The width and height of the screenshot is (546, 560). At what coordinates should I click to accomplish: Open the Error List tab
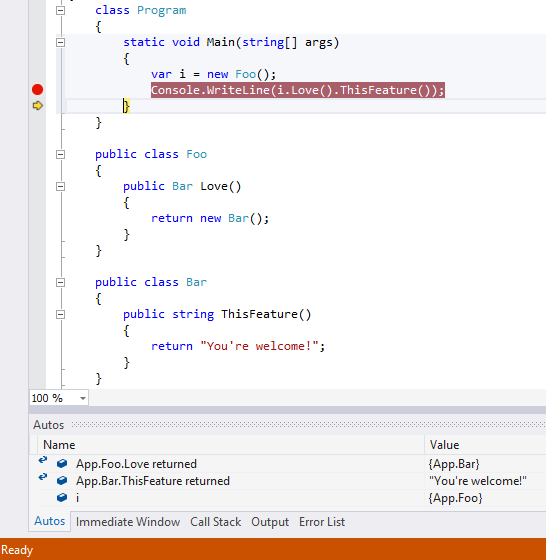pyautogui.click(x=322, y=522)
